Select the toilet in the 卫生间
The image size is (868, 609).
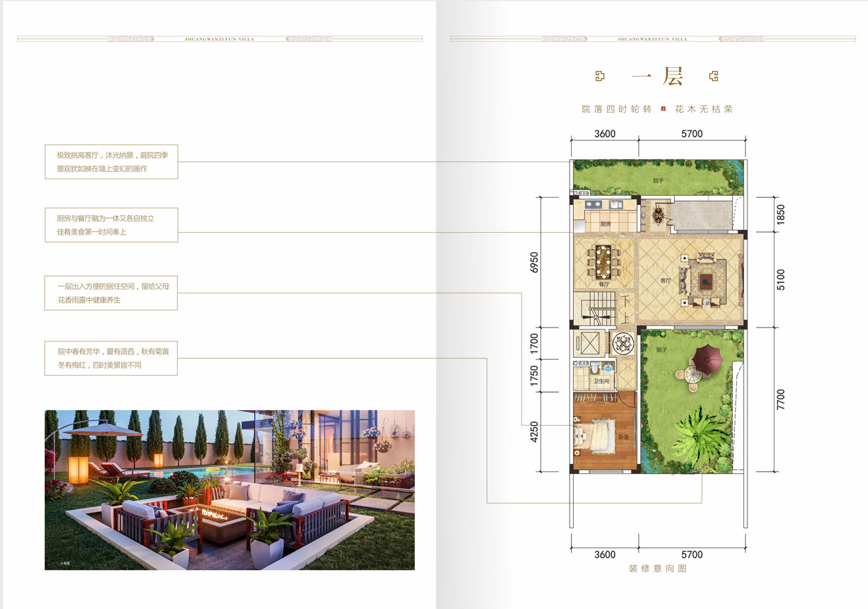pyautogui.click(x=595, y=366)
